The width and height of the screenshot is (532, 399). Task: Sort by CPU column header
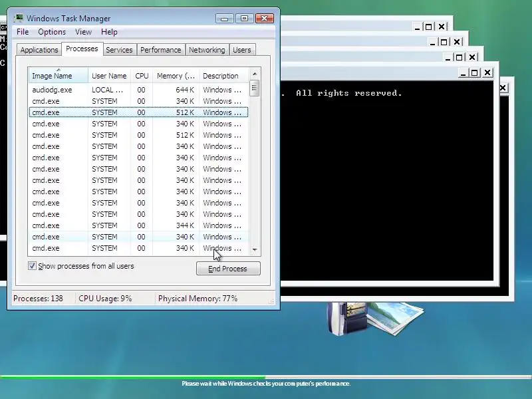tap(142, 76)
